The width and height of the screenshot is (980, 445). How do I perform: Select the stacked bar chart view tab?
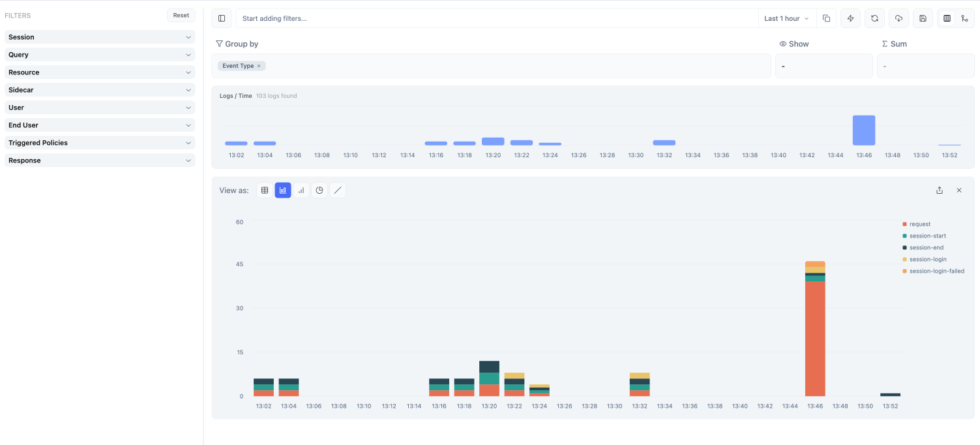pos(282,190)
